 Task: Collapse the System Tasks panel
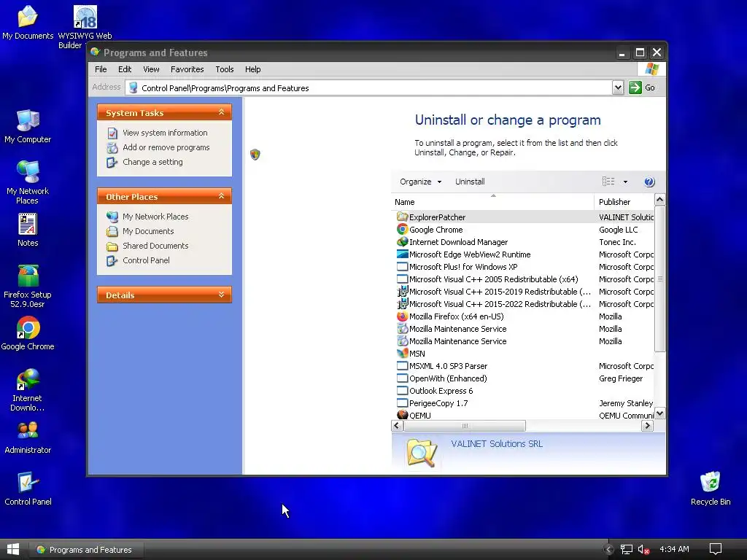point(222,112)
